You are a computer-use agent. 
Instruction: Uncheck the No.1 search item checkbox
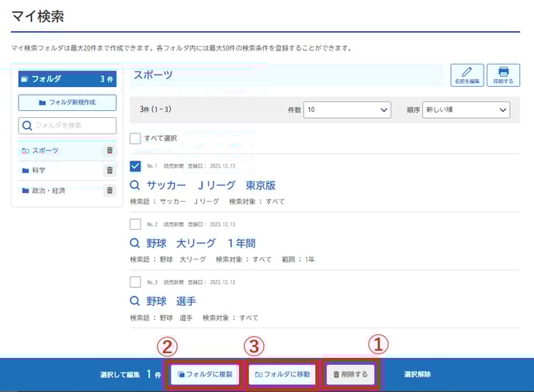(x=136, y=166)
